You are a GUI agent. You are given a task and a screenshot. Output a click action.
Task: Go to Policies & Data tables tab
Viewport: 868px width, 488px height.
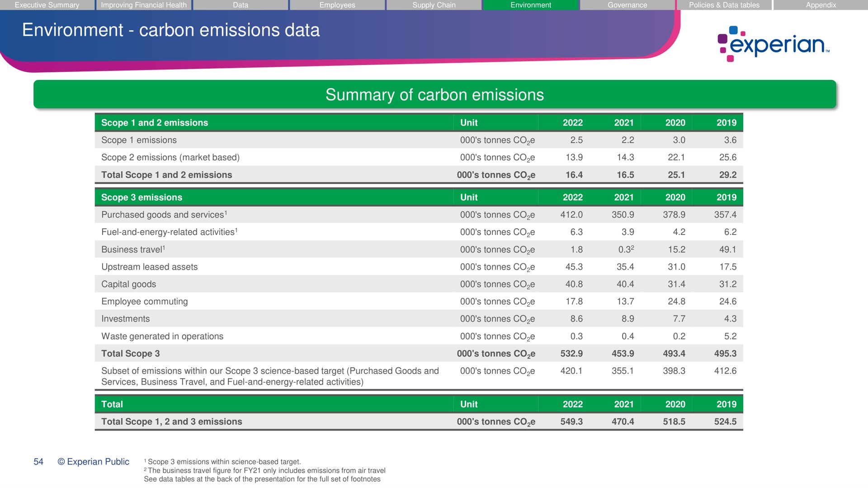[x=724, y=5]
